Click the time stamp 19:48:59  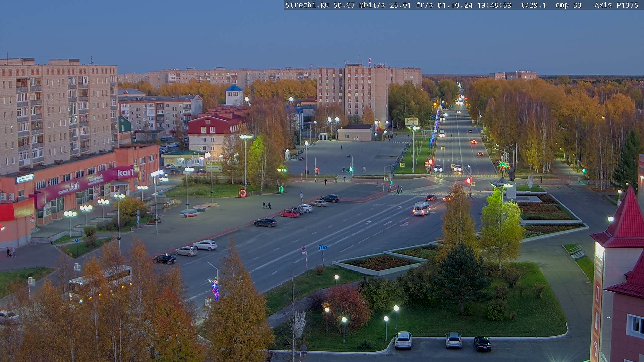click(x=494, y=5)
